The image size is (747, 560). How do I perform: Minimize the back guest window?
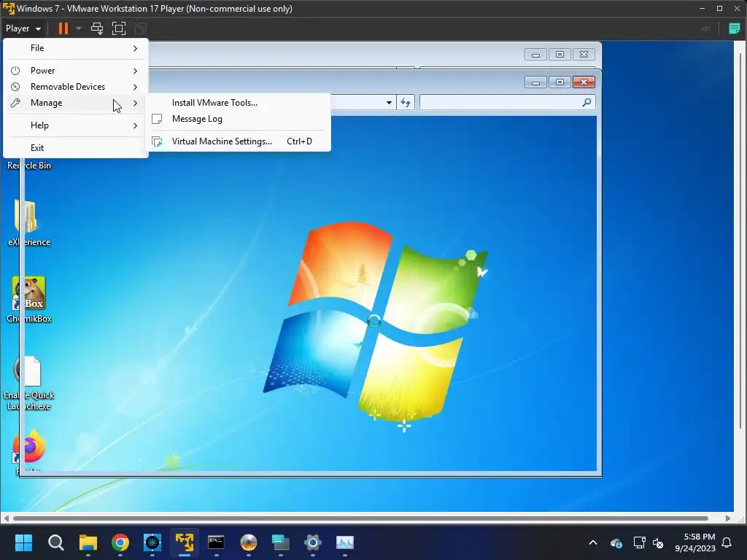(x=535, y=55)
